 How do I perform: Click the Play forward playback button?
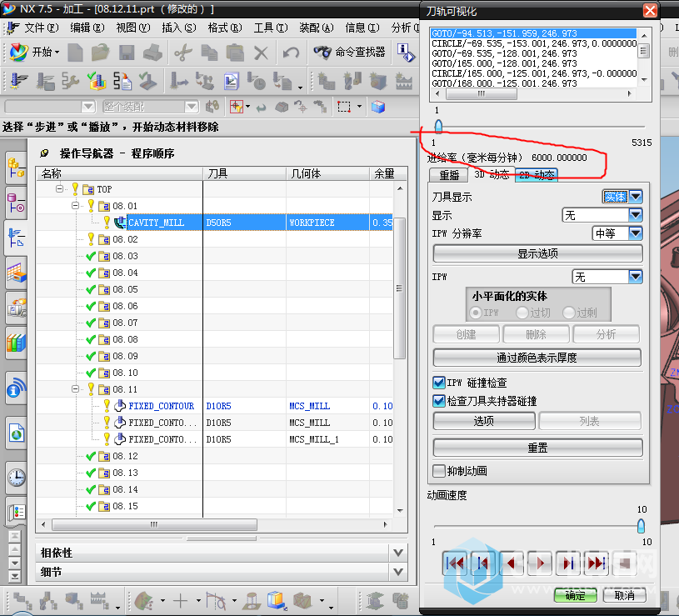coord(540,563)
